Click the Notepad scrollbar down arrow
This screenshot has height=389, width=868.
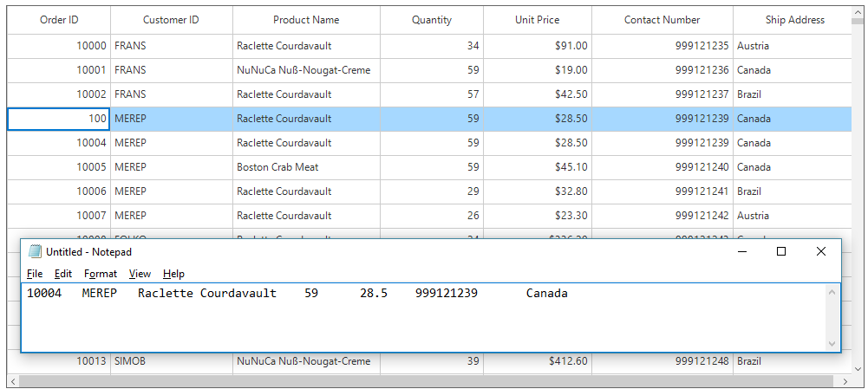tap(832, 344)
